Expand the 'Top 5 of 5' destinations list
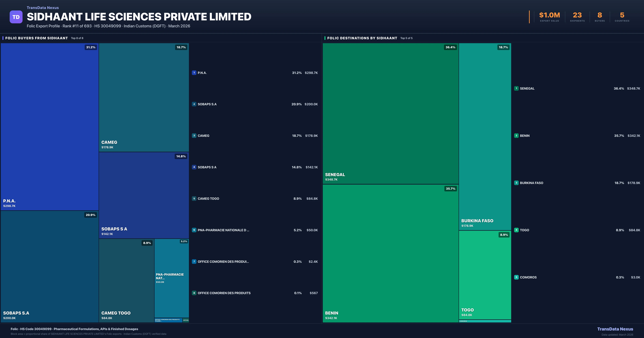The width and height of the screenshot is (644, 338). coord(407,38)
